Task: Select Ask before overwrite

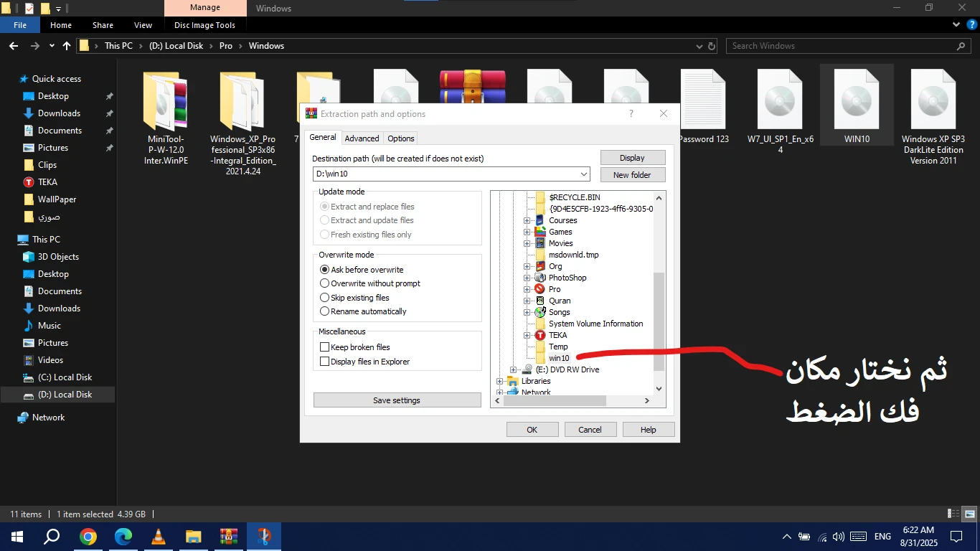Action: click(x=362, y=270)
